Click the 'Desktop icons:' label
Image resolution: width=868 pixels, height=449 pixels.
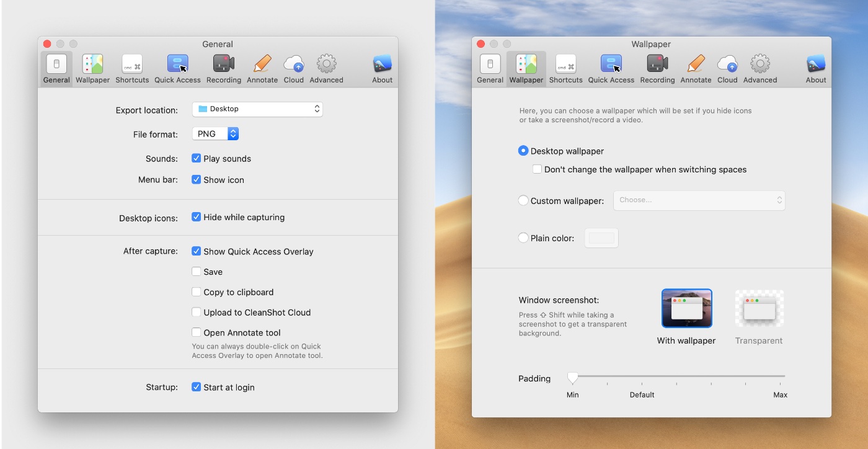149,218
